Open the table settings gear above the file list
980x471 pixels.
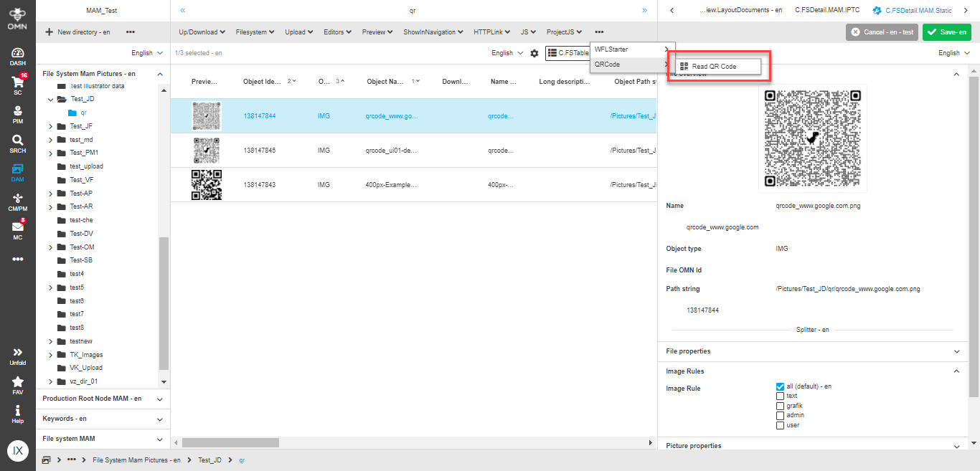tap(534, 52)
